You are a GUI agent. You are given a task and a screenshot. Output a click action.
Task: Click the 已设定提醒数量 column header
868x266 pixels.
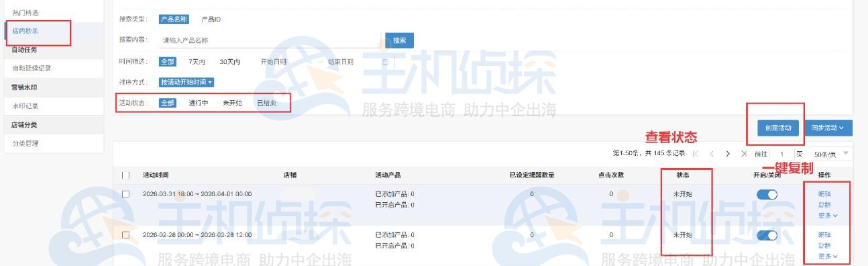(532, 175)
